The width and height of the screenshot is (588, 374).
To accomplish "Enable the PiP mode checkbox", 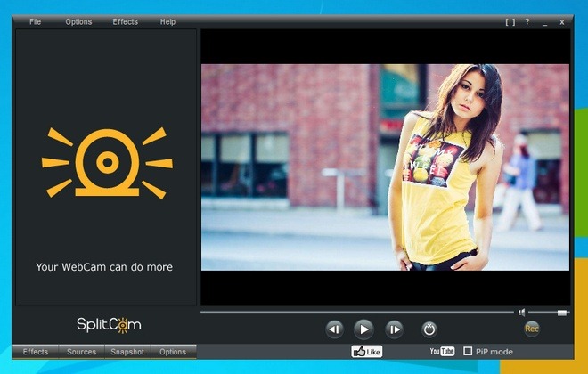I will point(468,351).
